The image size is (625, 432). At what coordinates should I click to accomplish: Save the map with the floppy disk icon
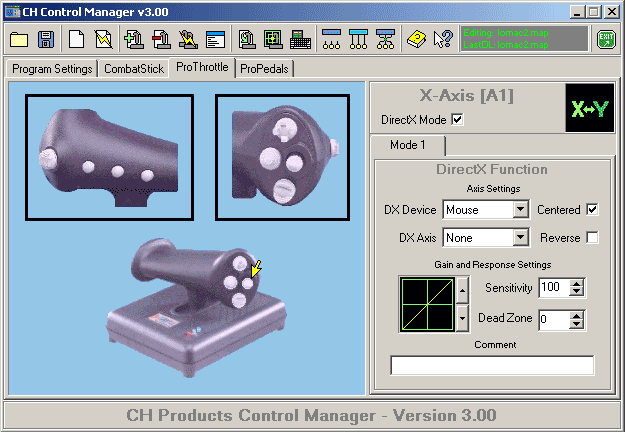click(46, 39)
